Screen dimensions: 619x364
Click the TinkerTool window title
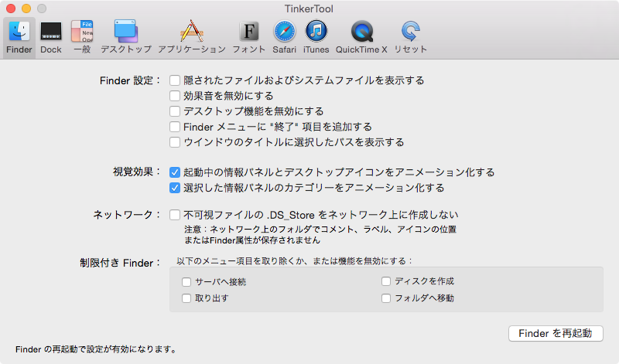point(309,9)
